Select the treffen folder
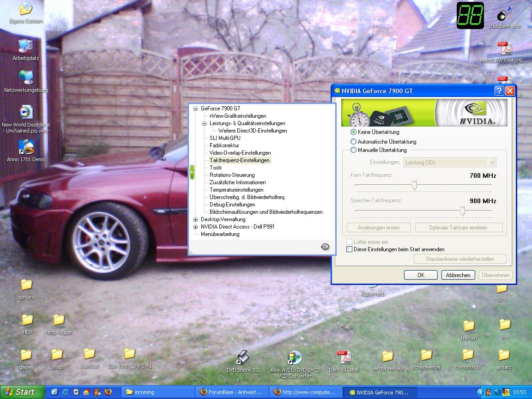This screenshot has width=532, height=399. tap(469, 330)
